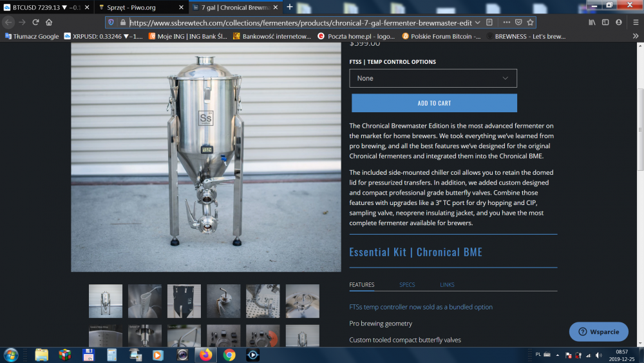
Task: Reload the page with the refresh icon
Action: [35, 22]
